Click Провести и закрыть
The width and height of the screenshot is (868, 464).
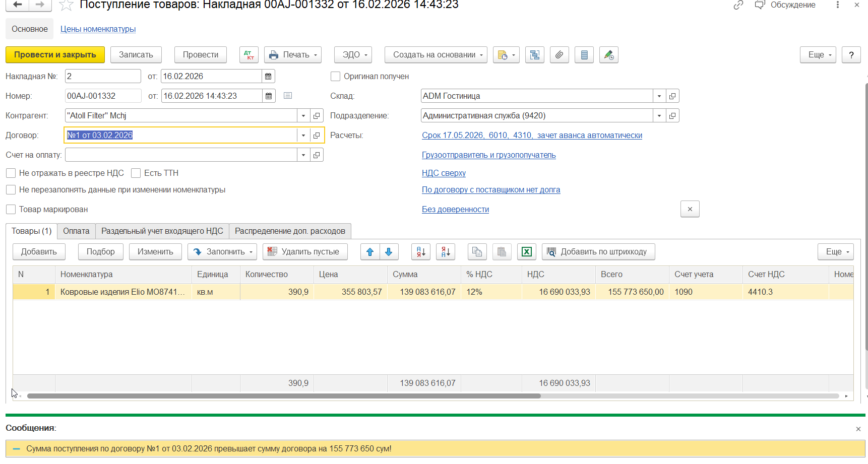point(55,55)
